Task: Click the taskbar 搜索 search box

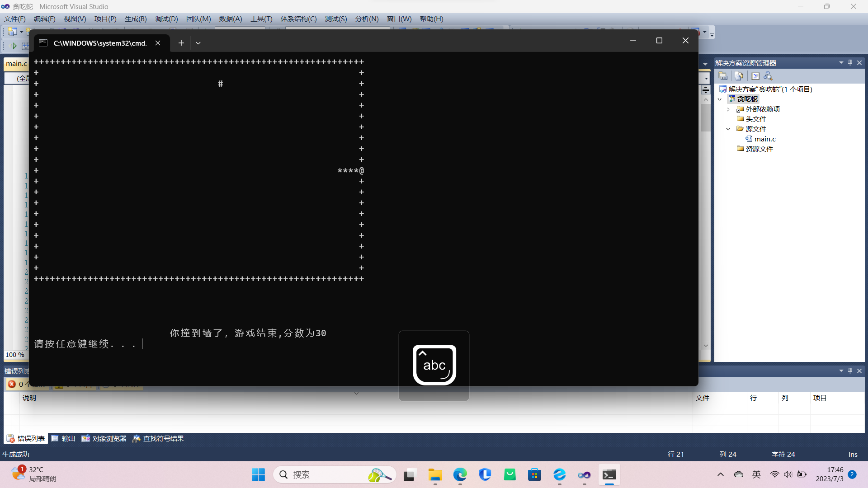Action: pos(335,474)
